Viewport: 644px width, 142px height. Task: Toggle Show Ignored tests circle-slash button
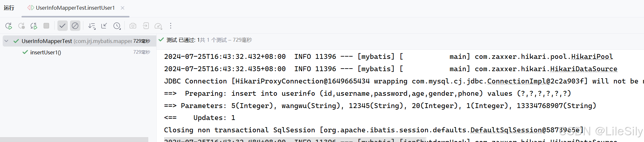click(x=75, y=26)
